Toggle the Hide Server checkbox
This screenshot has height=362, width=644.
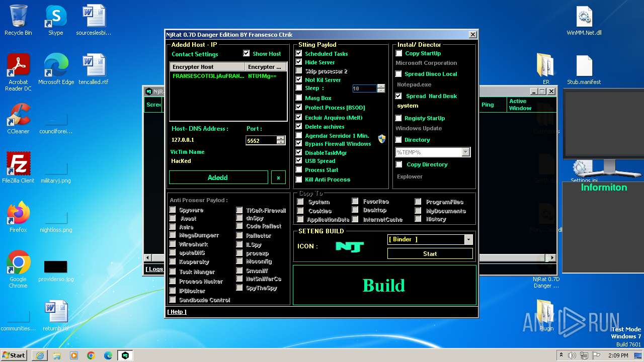coord(299,62)
